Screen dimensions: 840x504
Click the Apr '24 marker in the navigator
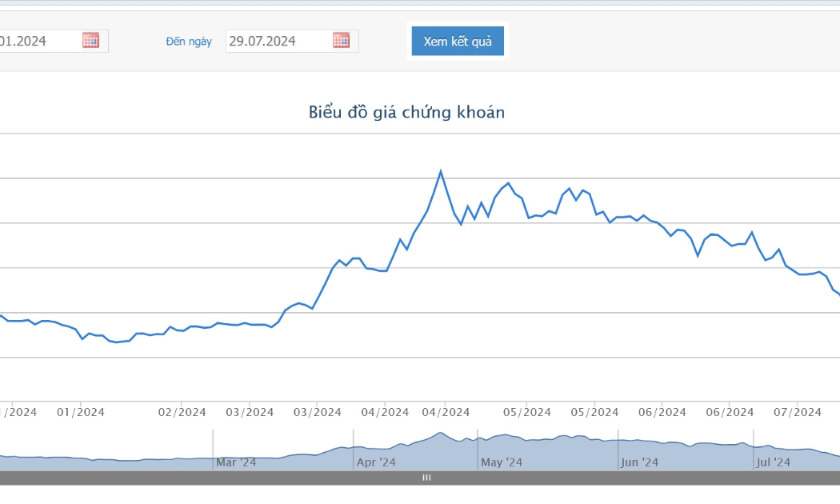[x=376, y=462]
